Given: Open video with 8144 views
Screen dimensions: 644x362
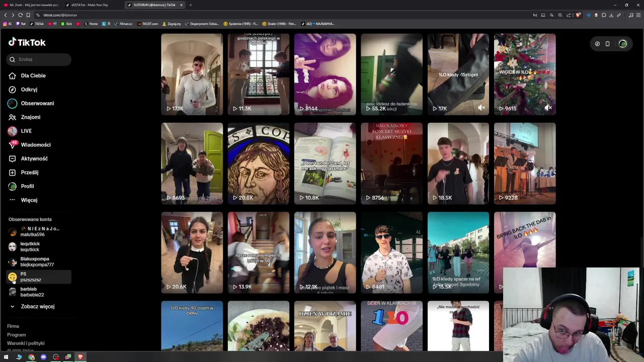Looking at the screenshot, I should click(x=325, y=74).
